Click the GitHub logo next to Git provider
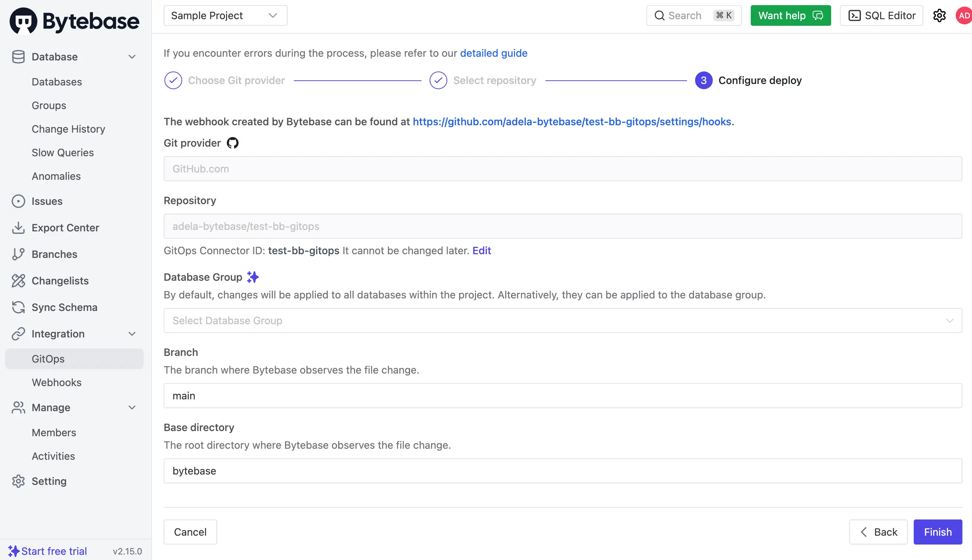The height and width of the screenshot is (560, 972). (233, 143)
